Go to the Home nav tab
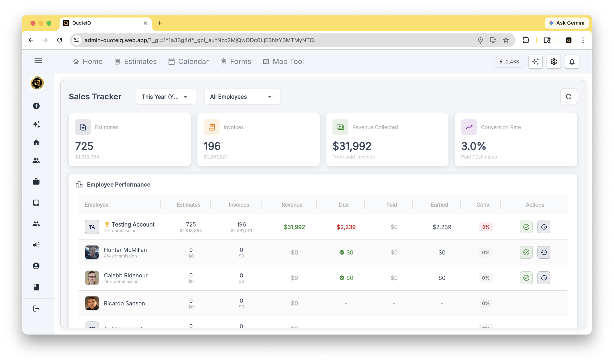Screen dimensions: 614x364 pyautogui.click(x=88, y=62)
